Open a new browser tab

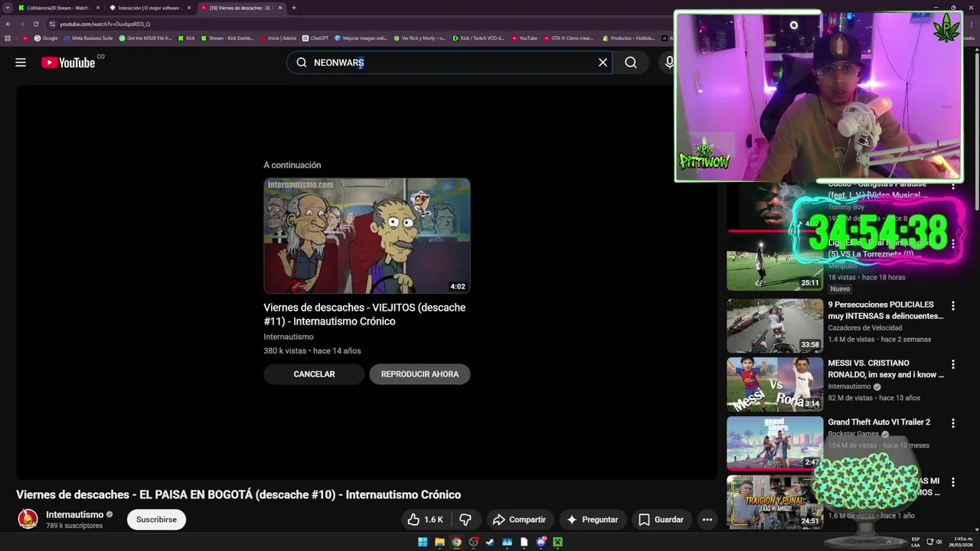(294, 8)
